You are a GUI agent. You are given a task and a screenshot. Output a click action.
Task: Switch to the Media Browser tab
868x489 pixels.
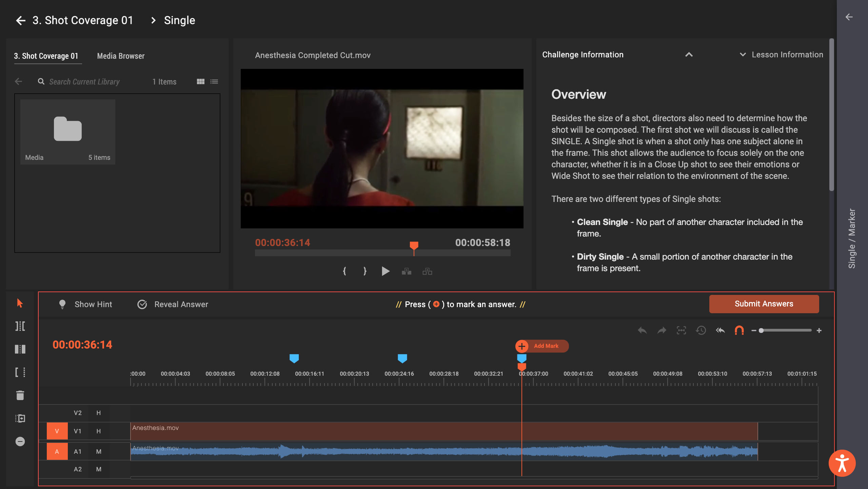coord(121,56)
